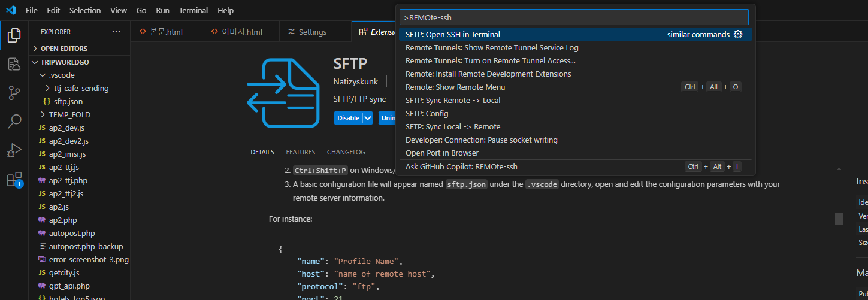Click the Disable extension button
Image resolution: width=868 pixels, height=300 pixels.
pos(348,118)
